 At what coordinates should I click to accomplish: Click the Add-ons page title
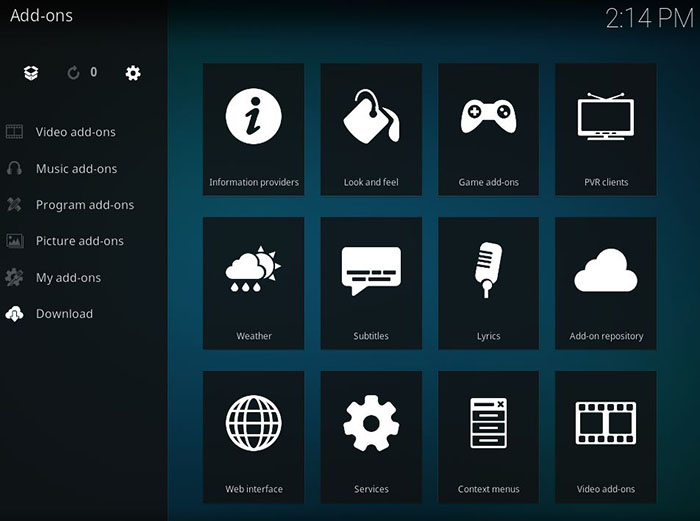point(41,16)
